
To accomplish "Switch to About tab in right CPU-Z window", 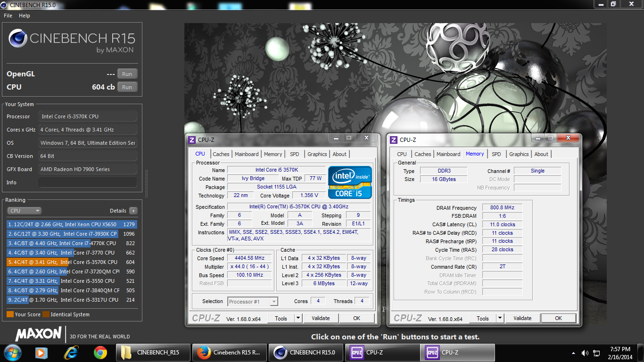I will point(541,154).
